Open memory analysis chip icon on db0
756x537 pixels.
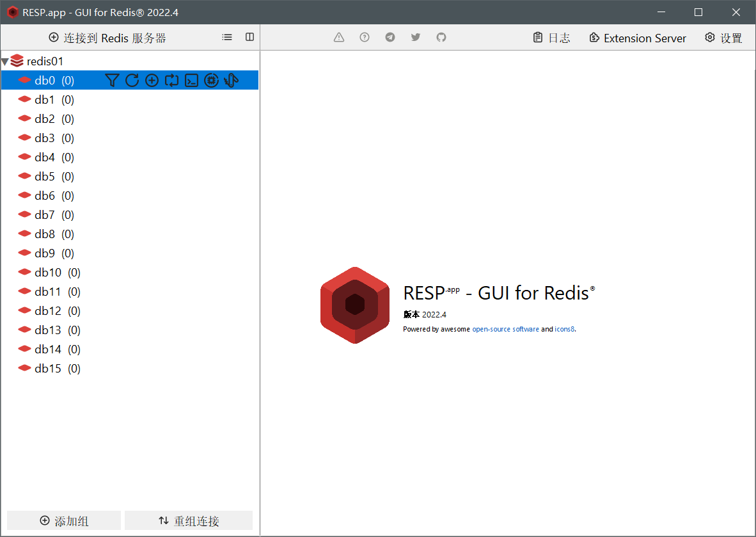211,80
